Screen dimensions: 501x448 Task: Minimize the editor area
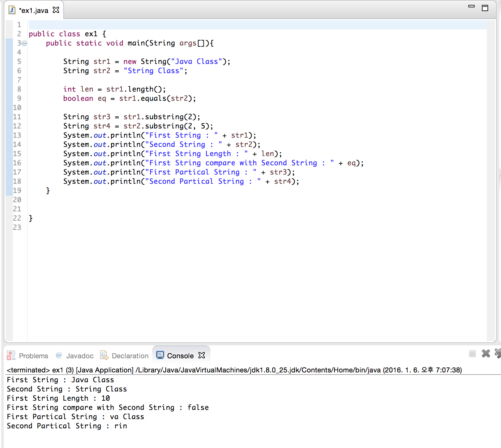pyautogui.click(x=471, y=6)
